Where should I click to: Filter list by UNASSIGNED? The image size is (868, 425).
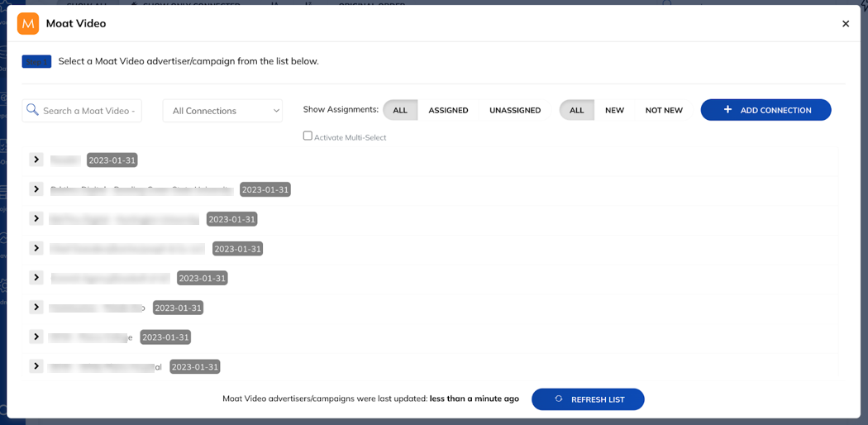(515, 110)
